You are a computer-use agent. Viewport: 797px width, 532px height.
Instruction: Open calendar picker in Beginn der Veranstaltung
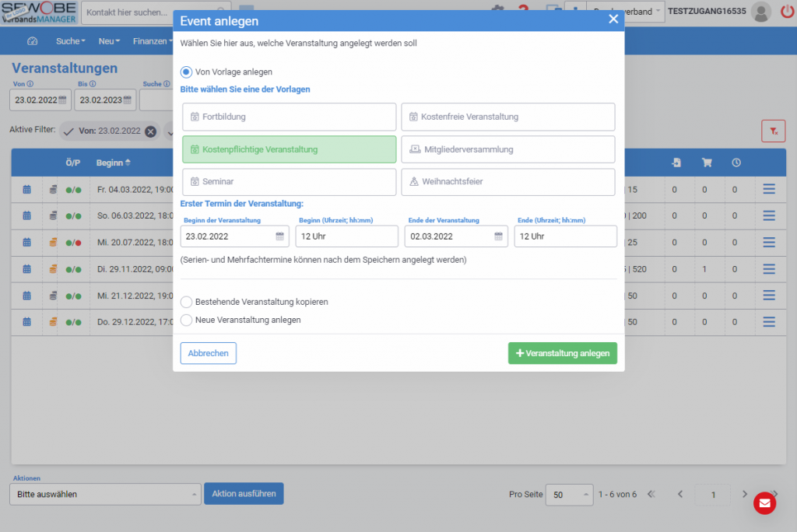279,236
